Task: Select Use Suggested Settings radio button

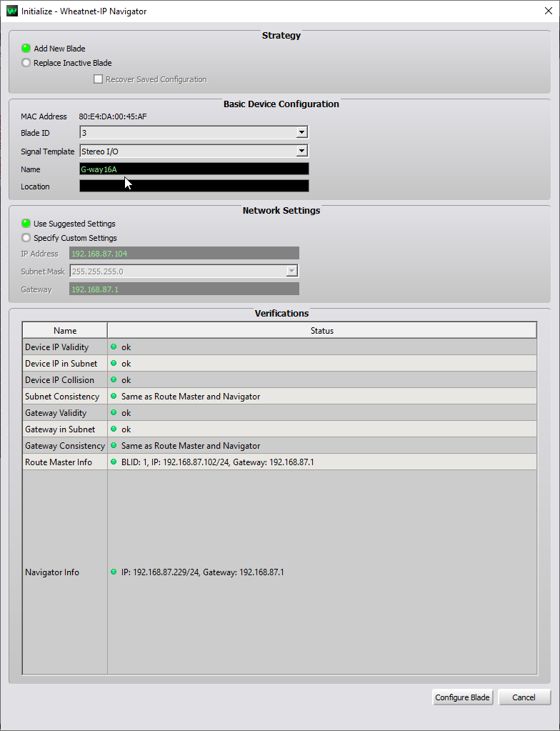Action: [x=26, y=224]
